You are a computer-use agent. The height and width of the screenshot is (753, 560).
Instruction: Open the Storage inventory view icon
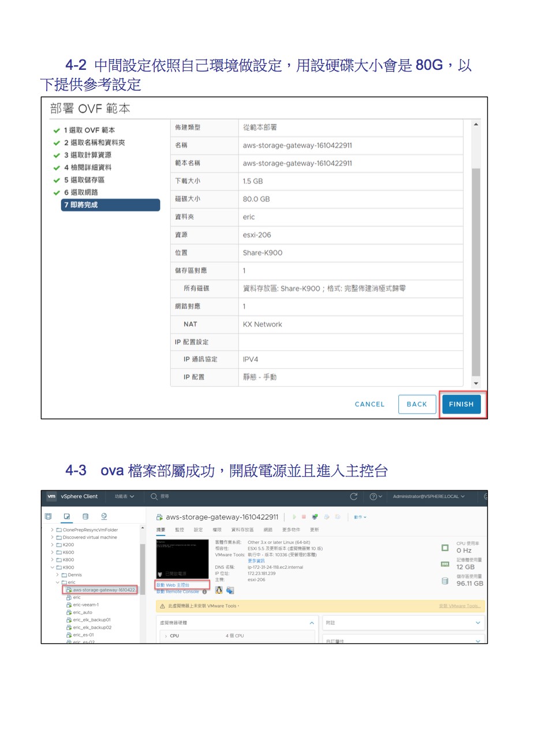tap(85, 516)
